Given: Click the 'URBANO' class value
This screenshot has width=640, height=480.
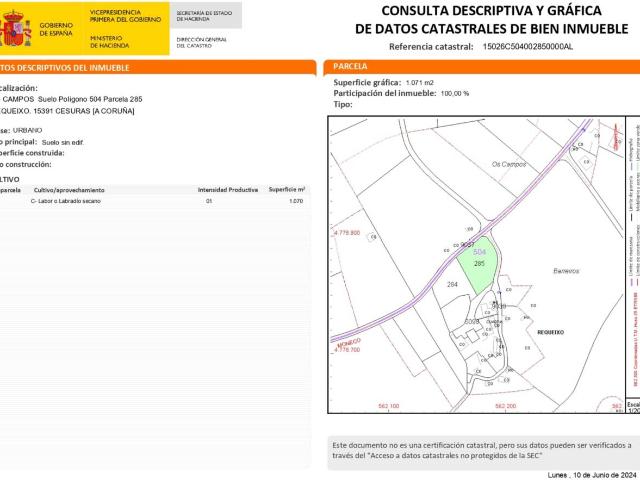Looking at the screenshot, I should click(x=27, y=130).
